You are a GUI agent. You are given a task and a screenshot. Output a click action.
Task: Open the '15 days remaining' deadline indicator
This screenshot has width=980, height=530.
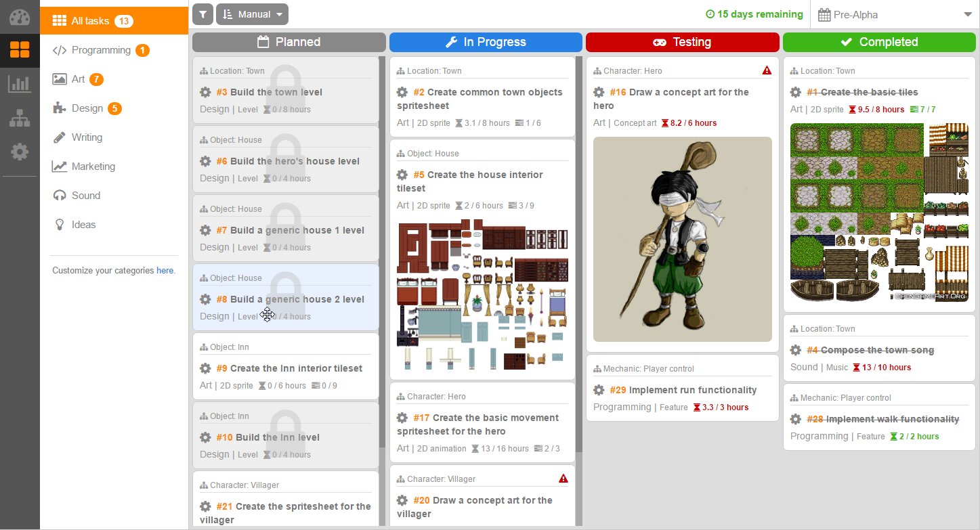tap(753, 14)
